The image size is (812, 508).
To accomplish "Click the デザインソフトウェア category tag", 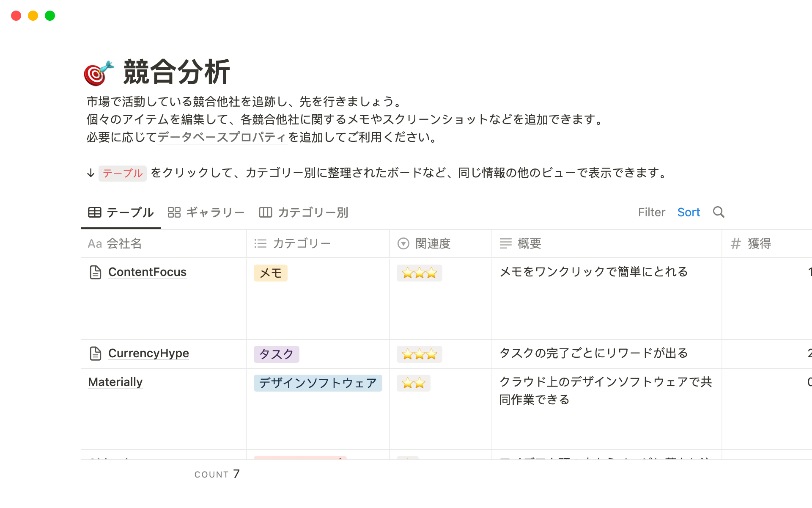I will coord(318,383).
